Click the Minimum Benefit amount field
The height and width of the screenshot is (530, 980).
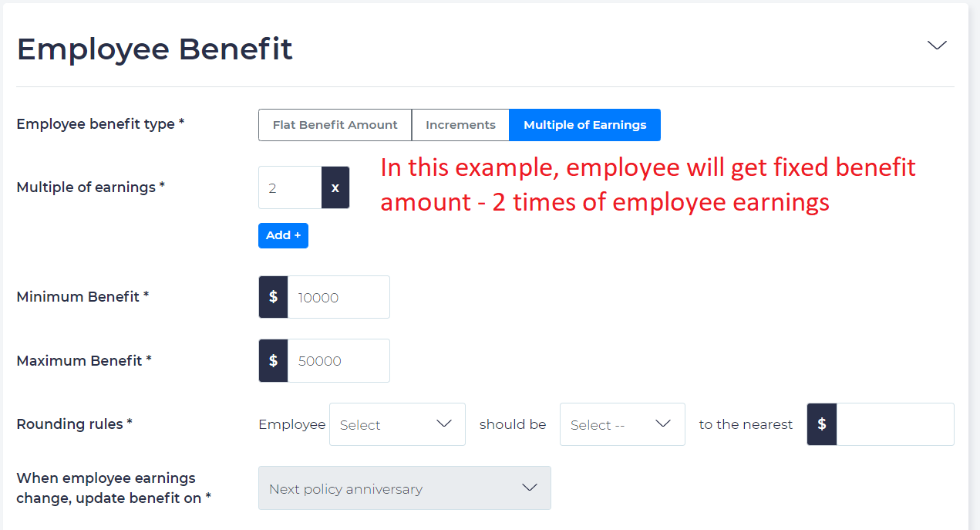(338, 296)
